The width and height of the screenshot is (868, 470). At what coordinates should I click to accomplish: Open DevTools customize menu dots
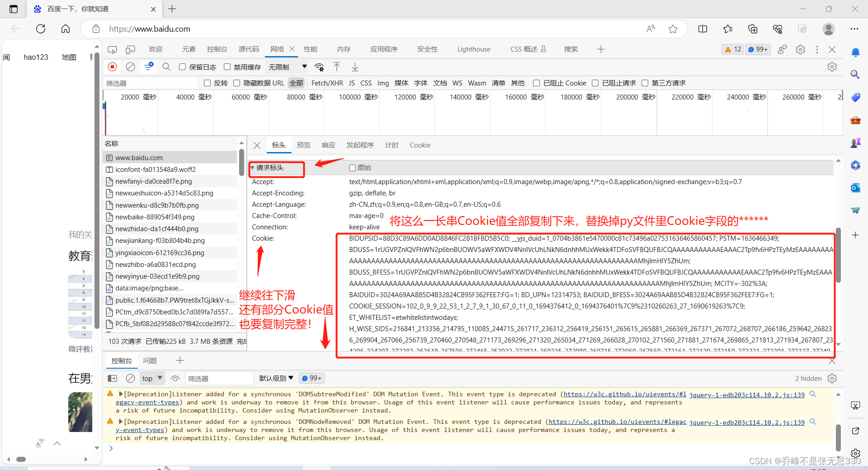tap(817, 49)
